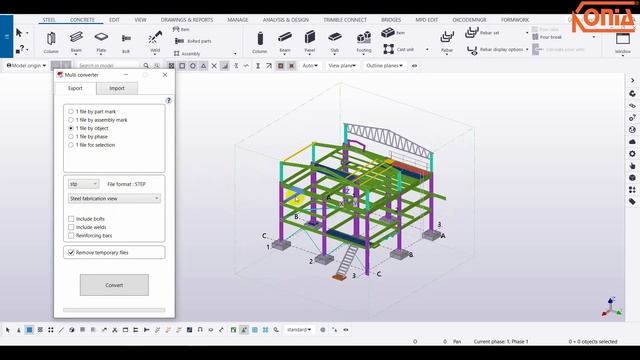Choose '1 file by assembly mark' option
This screenshot has height=360, width=640.
coord(71,120)
